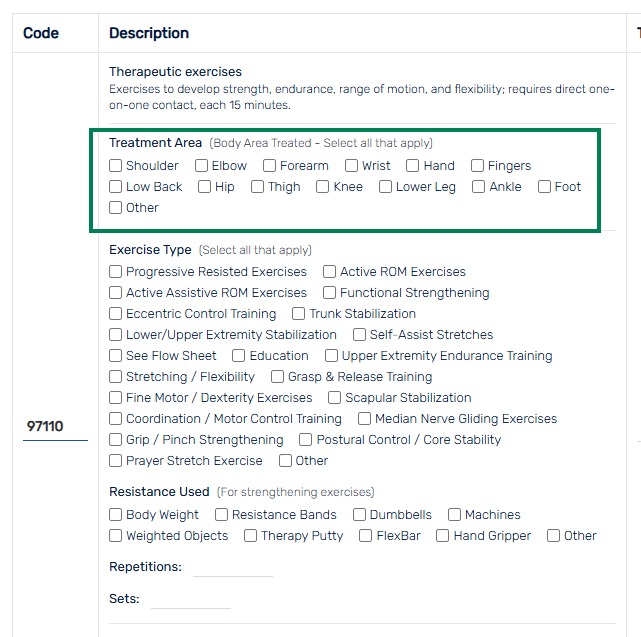Tick the Foot checkbox
Image resolution: width=641 pixels, height=637 pixels.
tap(544, 186)
